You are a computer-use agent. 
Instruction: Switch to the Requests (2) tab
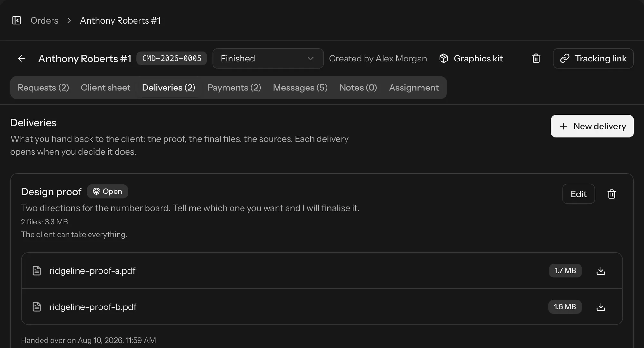pyautogui.click(x=43, y=88)
